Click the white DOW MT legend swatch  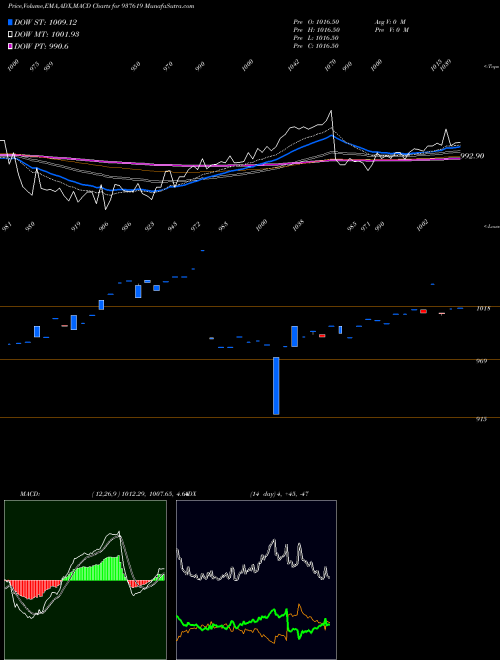10,34
